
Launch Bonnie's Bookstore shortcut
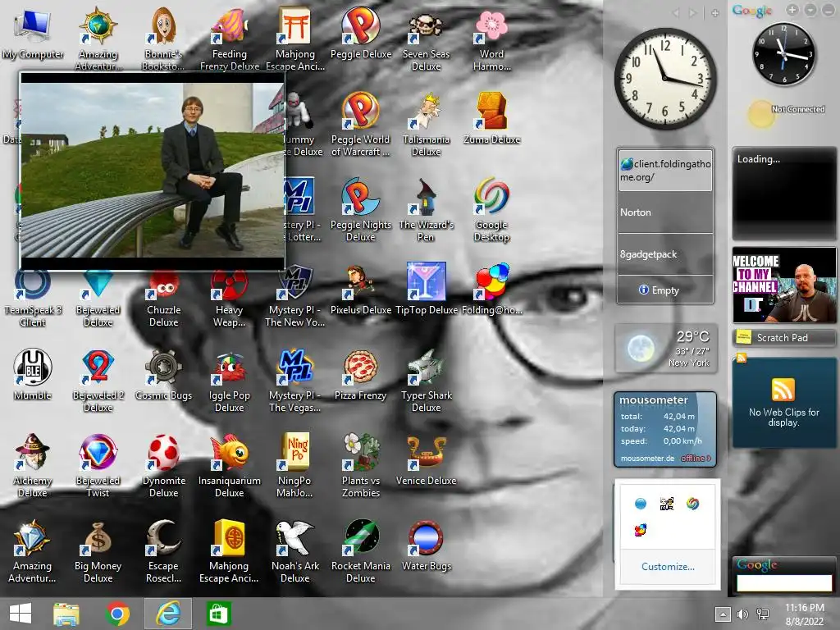[163, 39]
